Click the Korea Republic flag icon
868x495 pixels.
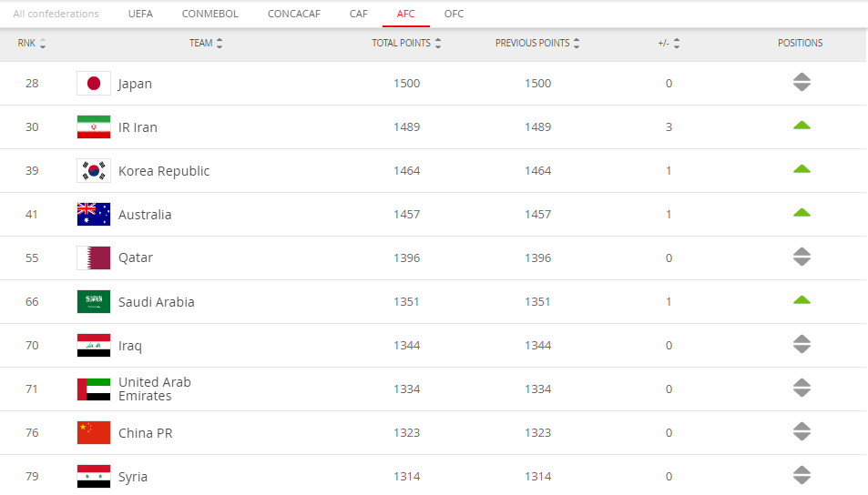[94, 171]
